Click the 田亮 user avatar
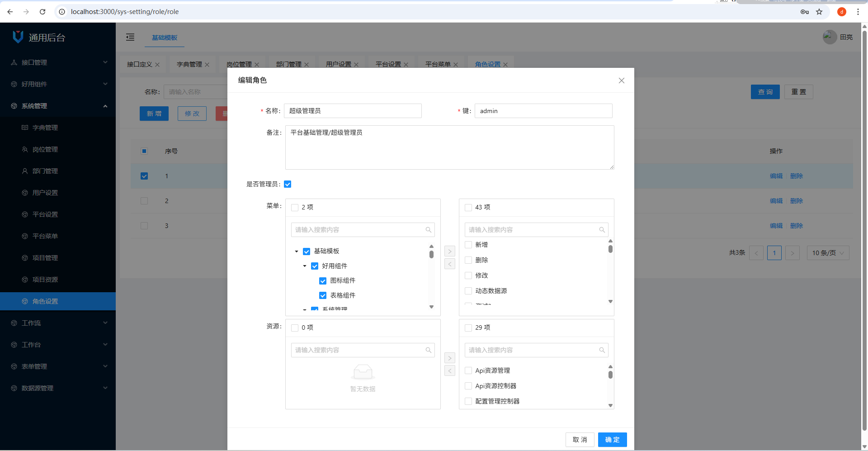Screen dimensions: 868x451 tap(830, 37)
